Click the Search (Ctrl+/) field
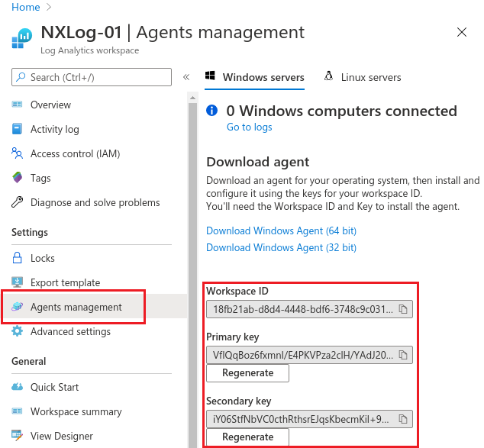The width and height of the screenshot is (484, 448). point(92,77)
